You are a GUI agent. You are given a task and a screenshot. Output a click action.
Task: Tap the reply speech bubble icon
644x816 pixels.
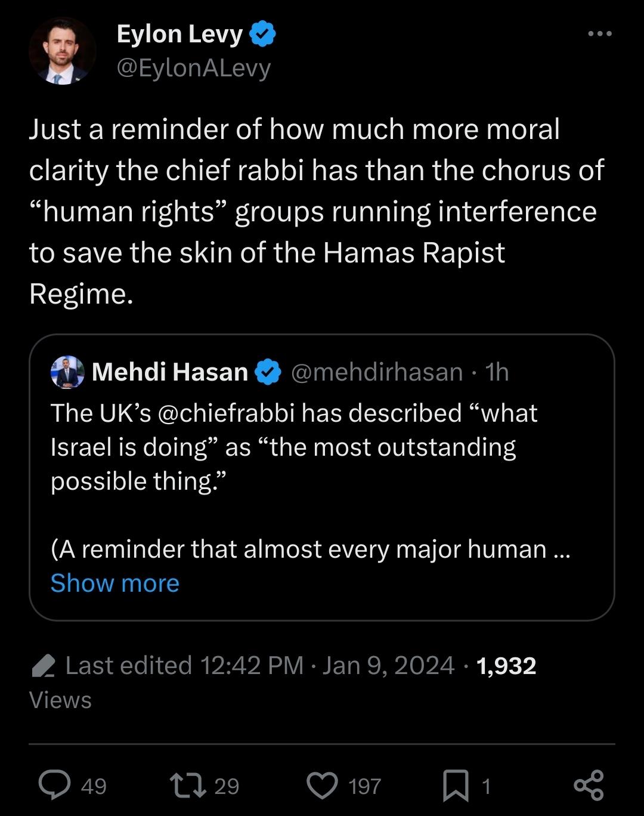click(x=55, y=785)
